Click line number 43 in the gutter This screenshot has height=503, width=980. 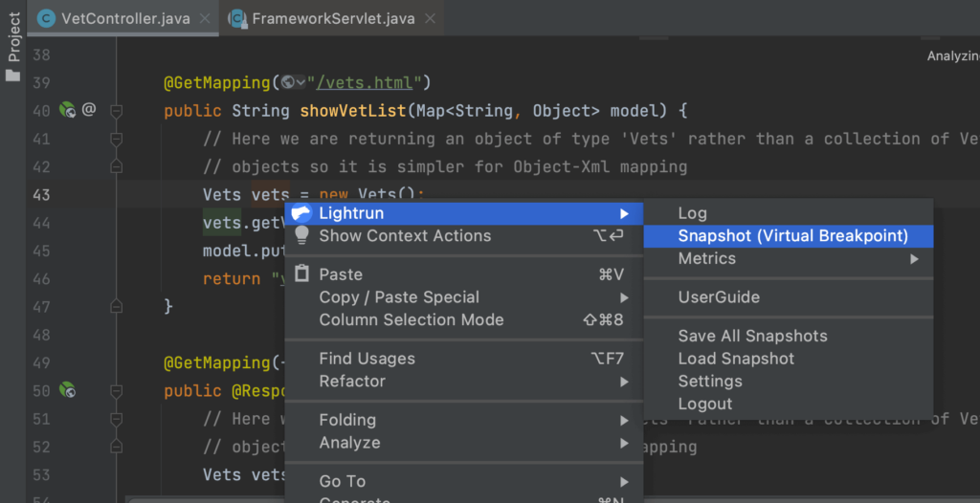[40, 194]
